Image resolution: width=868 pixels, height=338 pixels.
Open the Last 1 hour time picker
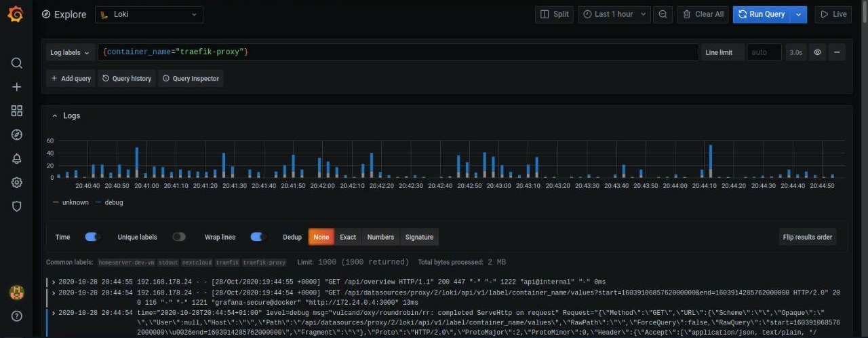click(x=614, y=14)
